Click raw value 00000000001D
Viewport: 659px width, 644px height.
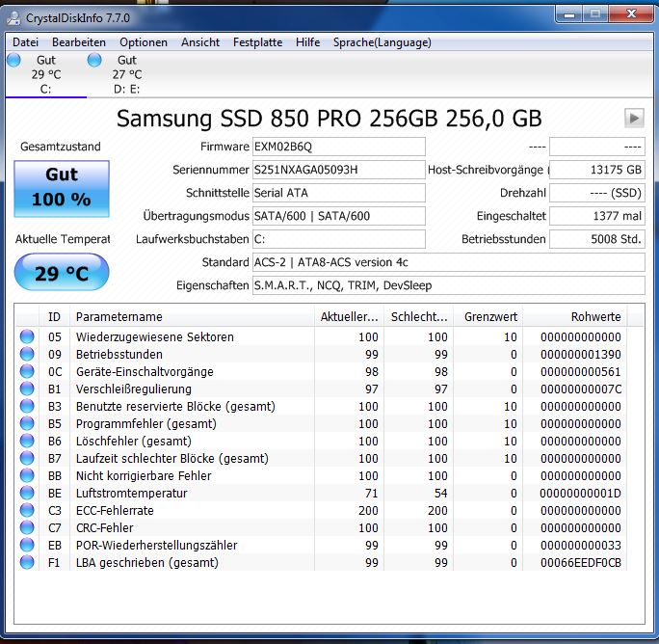580,493
